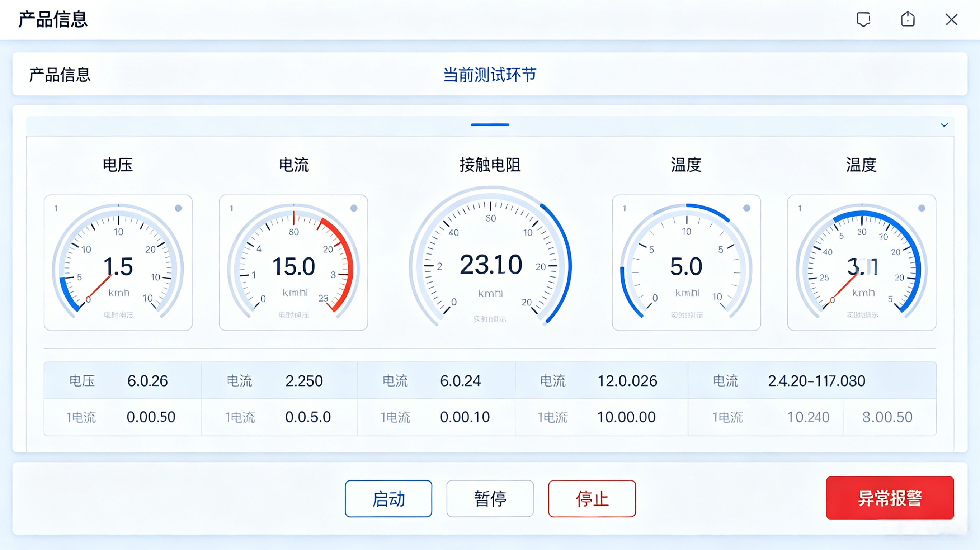Select the table value 10.240

click(808, 417)
